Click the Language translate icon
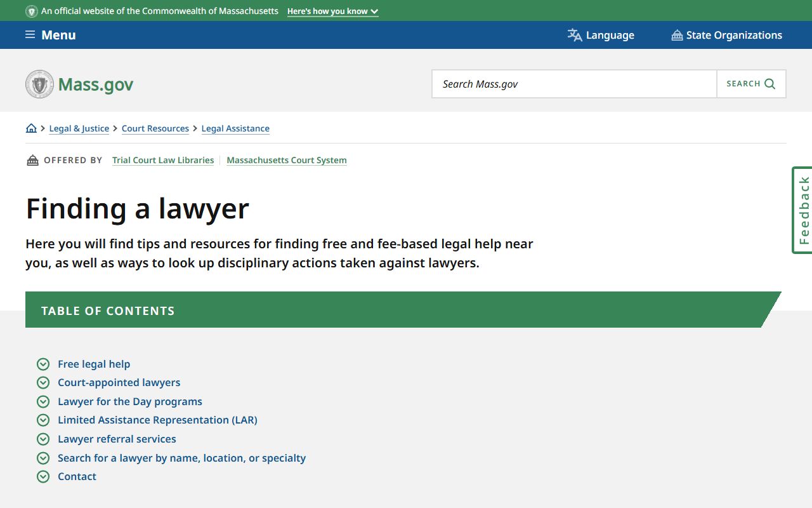 pos(575,35)
